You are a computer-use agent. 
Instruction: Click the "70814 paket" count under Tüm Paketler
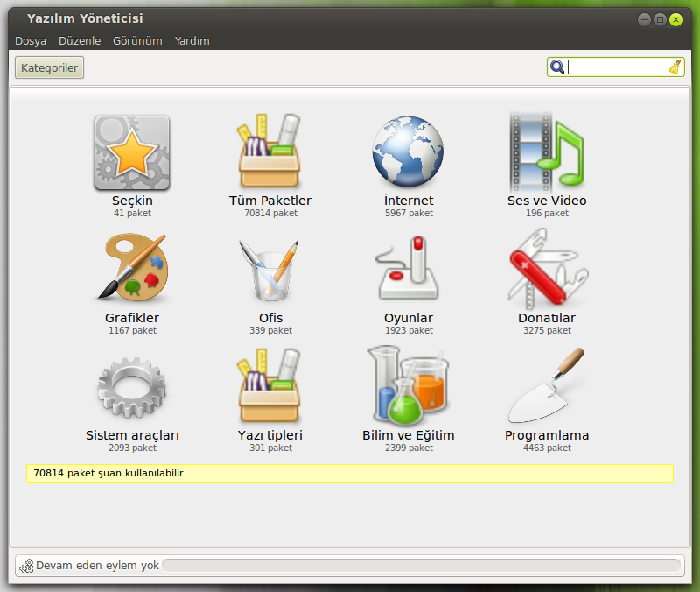pyautogui.click(x=270, y=213)
